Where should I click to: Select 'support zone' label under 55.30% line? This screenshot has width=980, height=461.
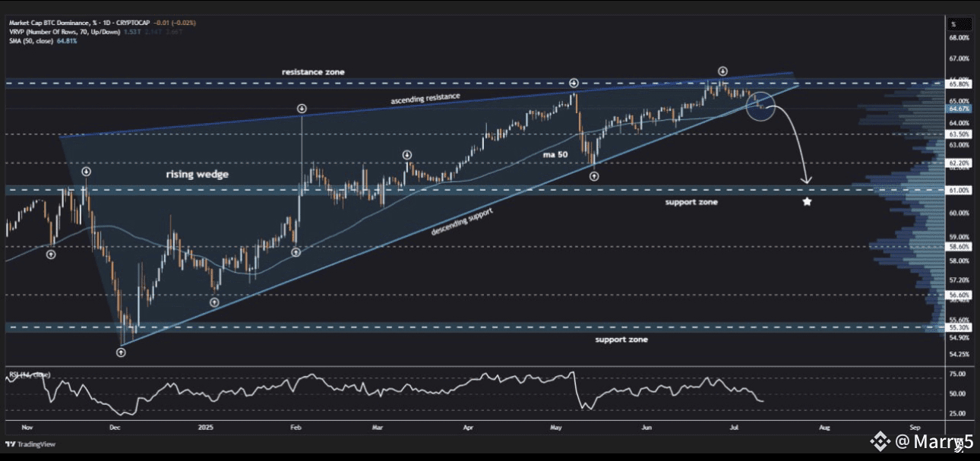[621, 339]
